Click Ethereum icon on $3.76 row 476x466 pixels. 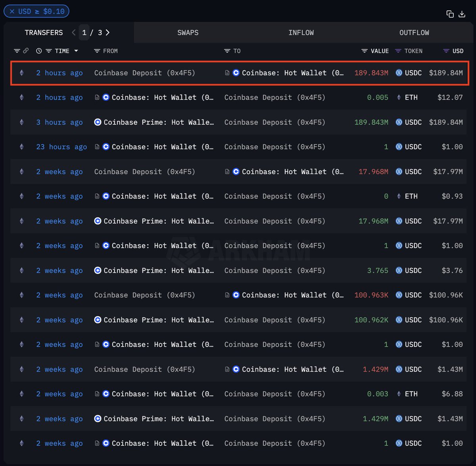point(22,270)
